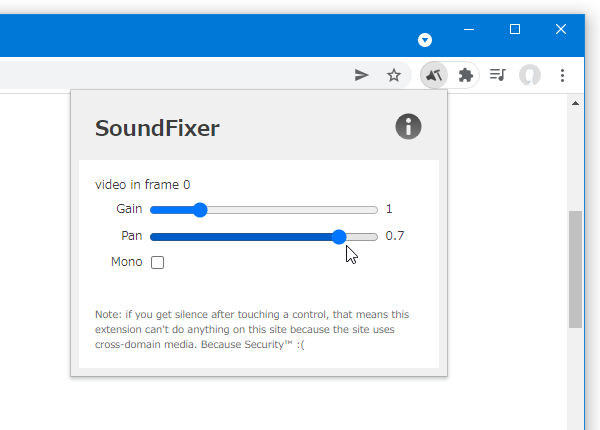Screen dimensions: 600x430
Task: Click the Gain label
Action: pos(129,209)
